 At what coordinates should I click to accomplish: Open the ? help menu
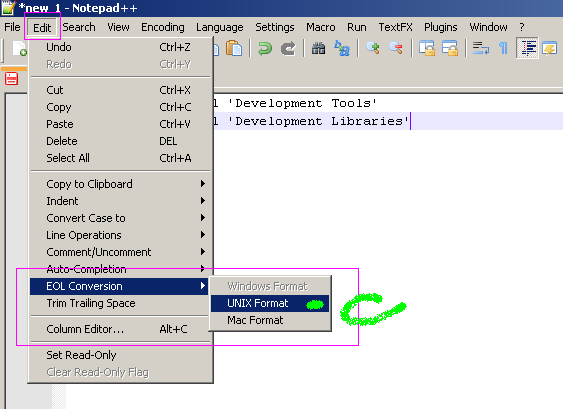click(522, 27)
